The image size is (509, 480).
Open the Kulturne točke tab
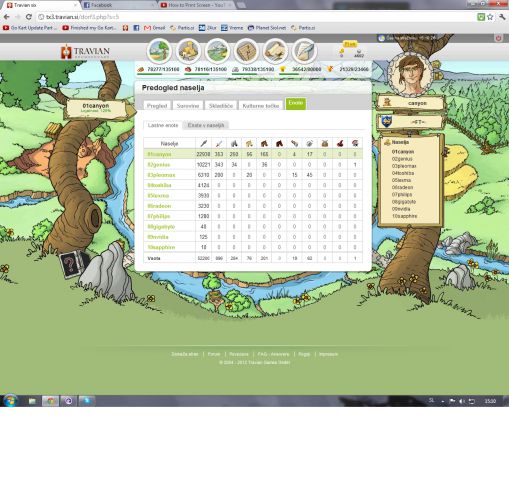pos(261,105)
